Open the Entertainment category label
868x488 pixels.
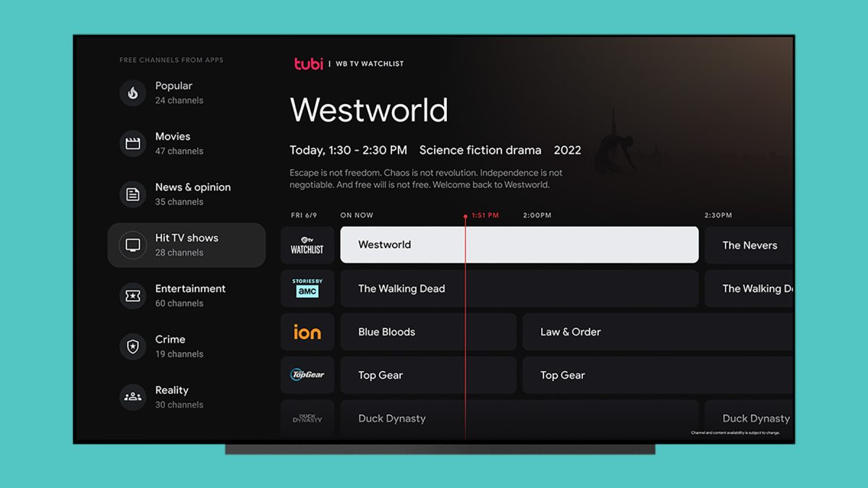(x=190, y=288)
